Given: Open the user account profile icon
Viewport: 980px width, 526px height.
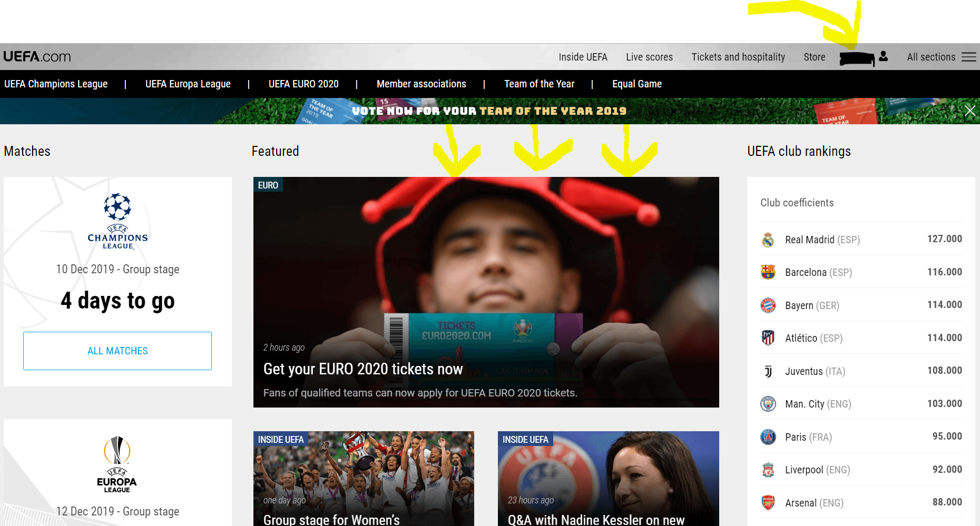Looking at the screenshot, I should [884, 56].
